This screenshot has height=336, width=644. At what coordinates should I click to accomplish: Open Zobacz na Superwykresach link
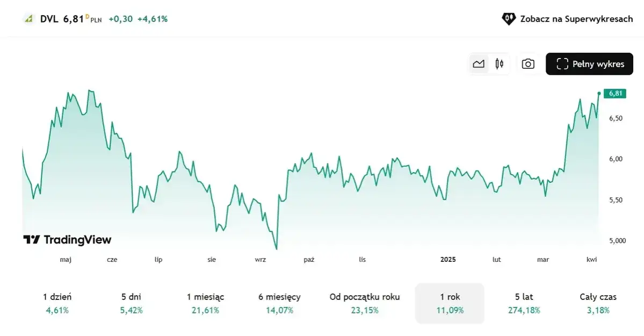576,19
